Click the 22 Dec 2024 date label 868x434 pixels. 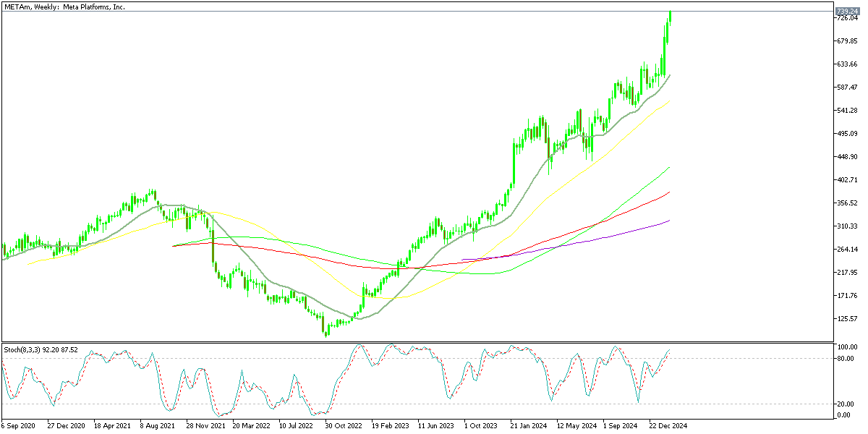point(668,426)
